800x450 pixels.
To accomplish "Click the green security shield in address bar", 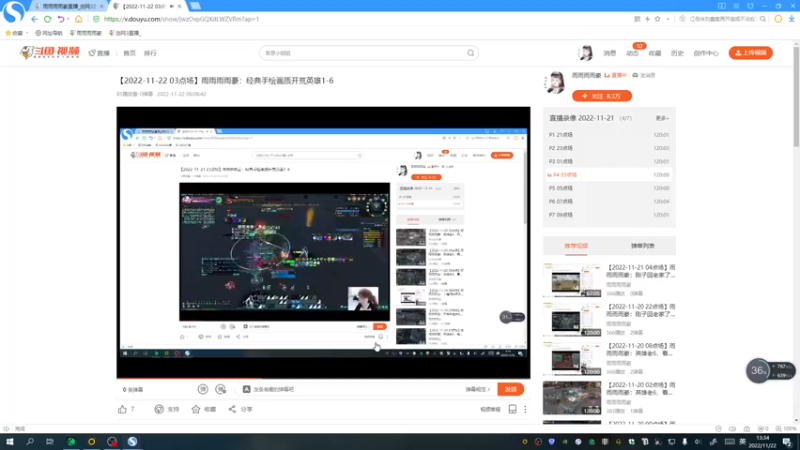I will tap(96, 19).
